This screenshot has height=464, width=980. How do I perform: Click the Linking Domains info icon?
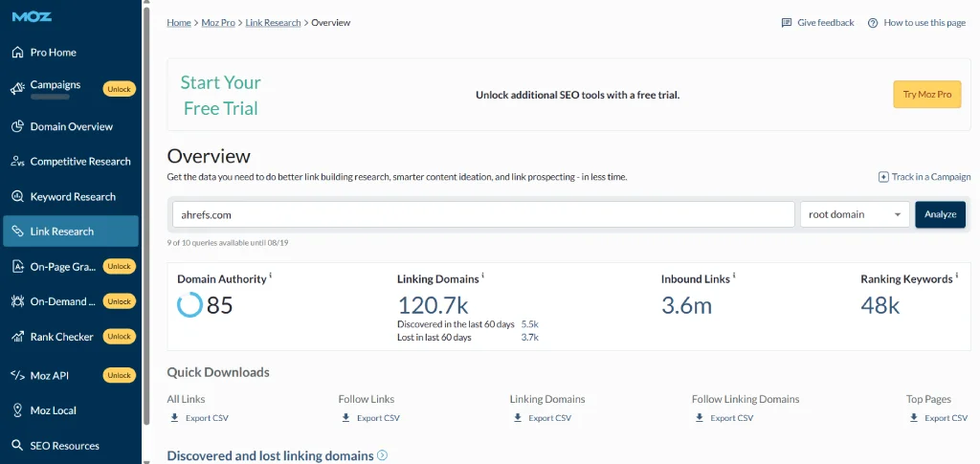(482, 276)
